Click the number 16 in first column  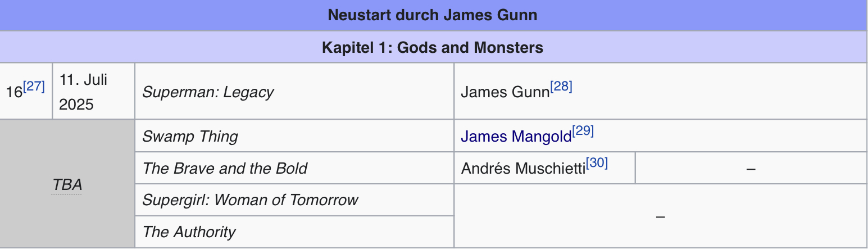[x=14, y=92]
